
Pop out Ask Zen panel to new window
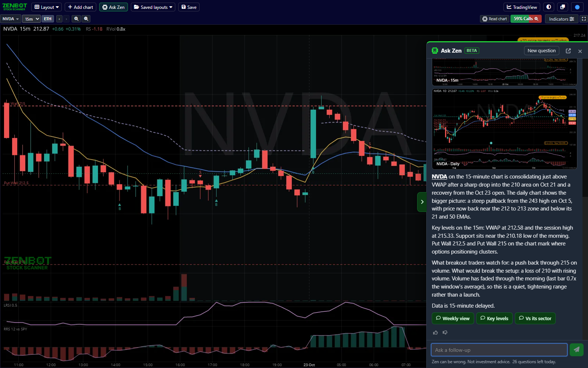[568, 51]
